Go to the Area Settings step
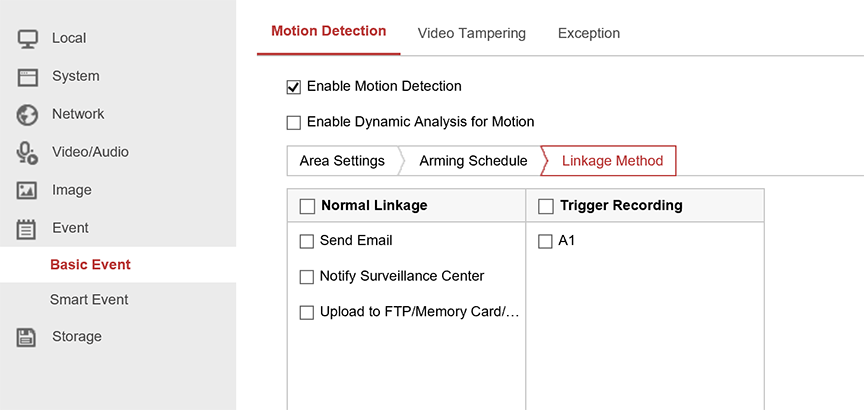Viewport: 864px width, 410px height. pyautogui.click(x=342, y=161)
